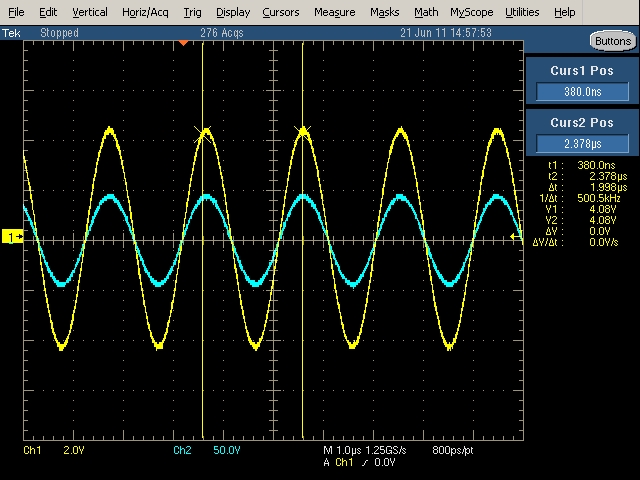Click the t2 2.378µs readout
The width and height of the screenshot is (640, 480).
click(588, 176)
